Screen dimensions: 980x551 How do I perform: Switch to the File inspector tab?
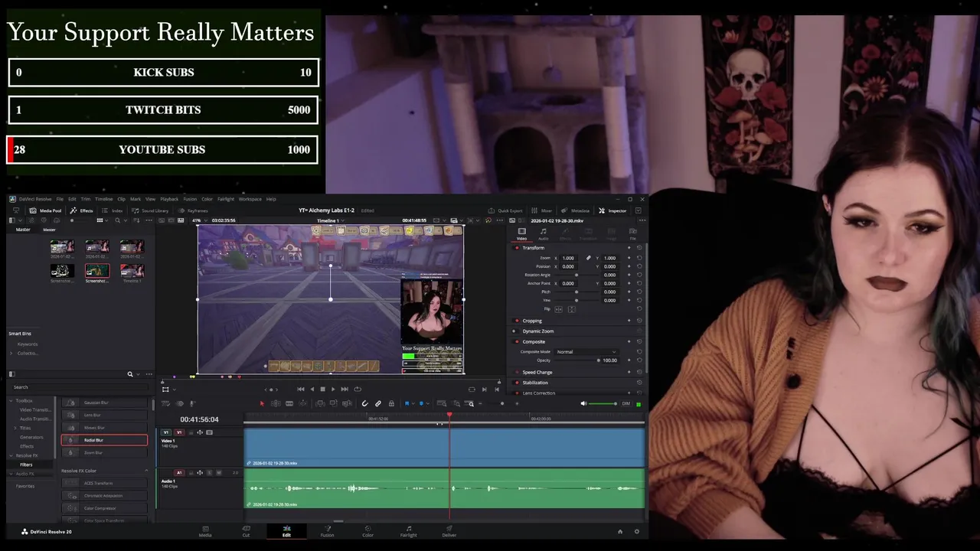632,233
